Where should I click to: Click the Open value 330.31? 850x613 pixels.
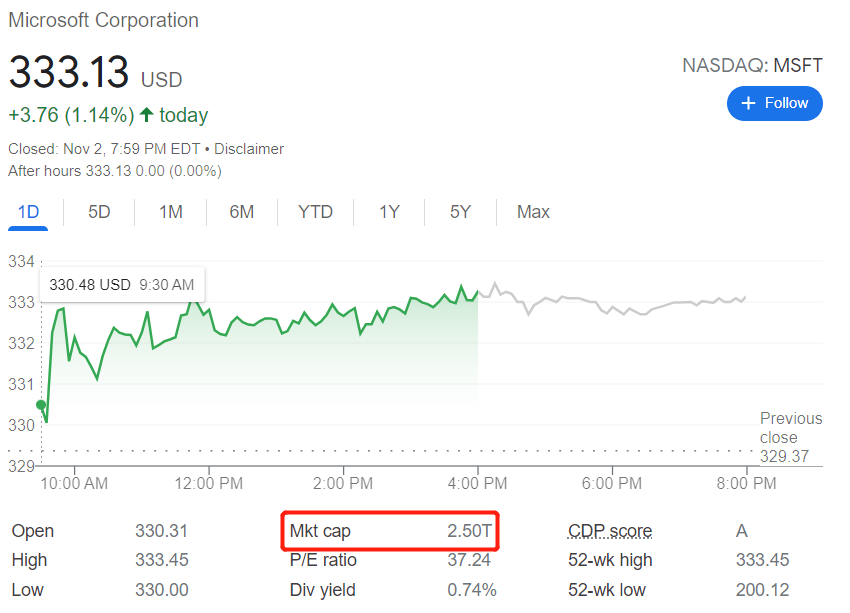[x=162, y=531]
